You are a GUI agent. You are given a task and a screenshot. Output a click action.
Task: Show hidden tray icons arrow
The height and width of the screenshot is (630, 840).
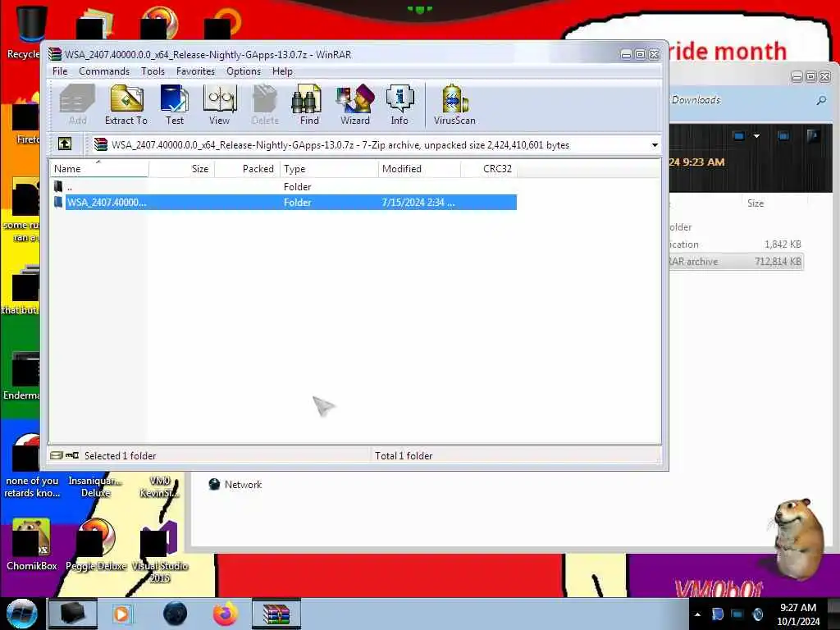[x=697, y=614]
